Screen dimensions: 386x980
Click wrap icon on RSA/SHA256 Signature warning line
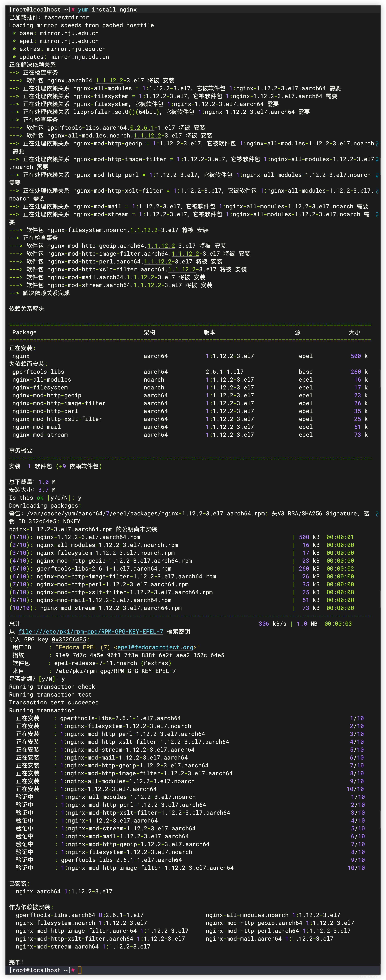[377, 514]
